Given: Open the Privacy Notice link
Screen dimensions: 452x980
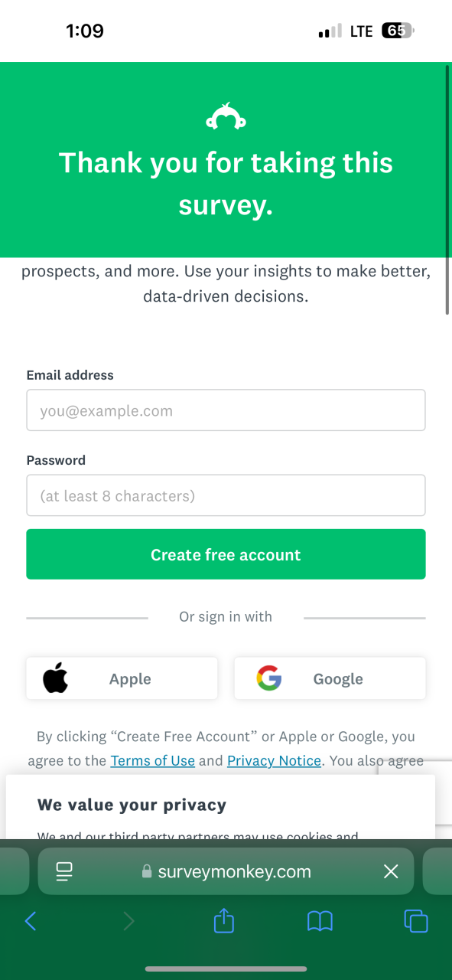Looking at the screenshot, I should [274, 760].
